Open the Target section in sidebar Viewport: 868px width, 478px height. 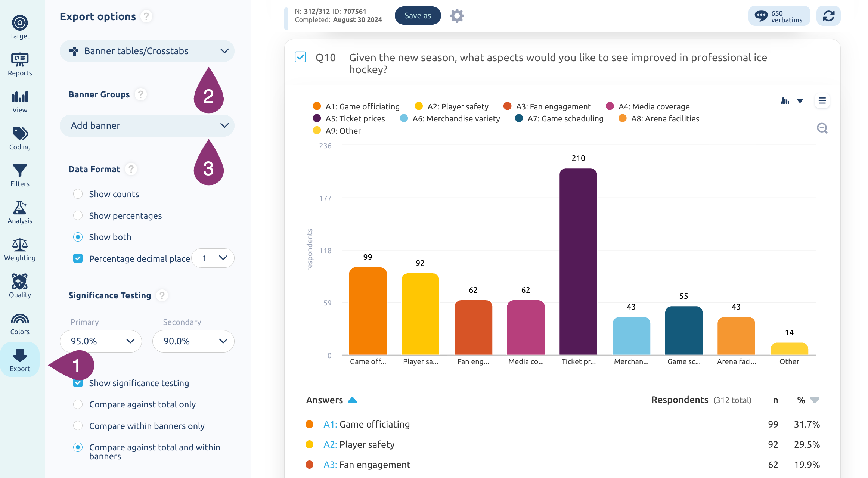(x=20, y=27)
